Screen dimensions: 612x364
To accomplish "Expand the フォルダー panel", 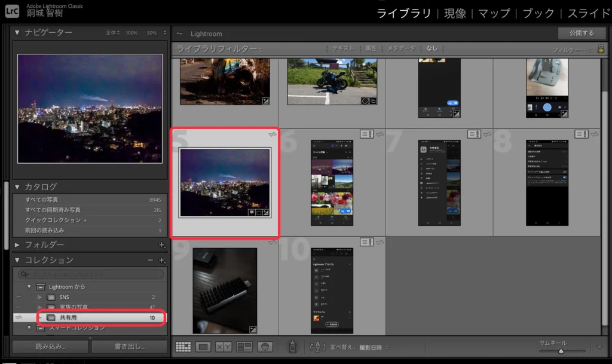I will tap(17, 245).
